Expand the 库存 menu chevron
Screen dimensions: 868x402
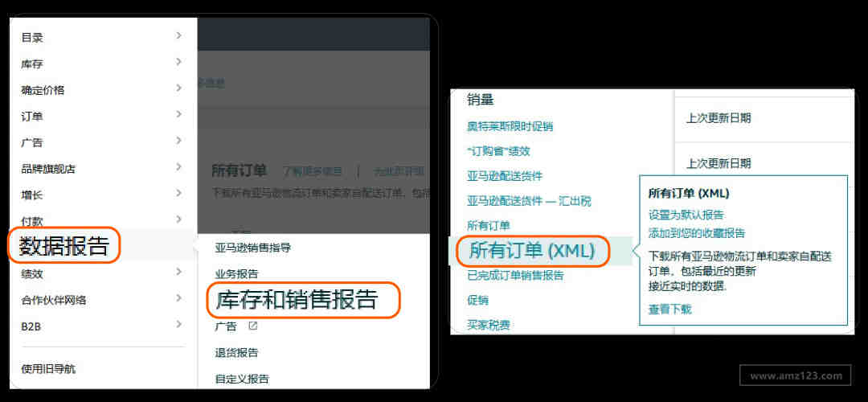click(x=178, y=62)
